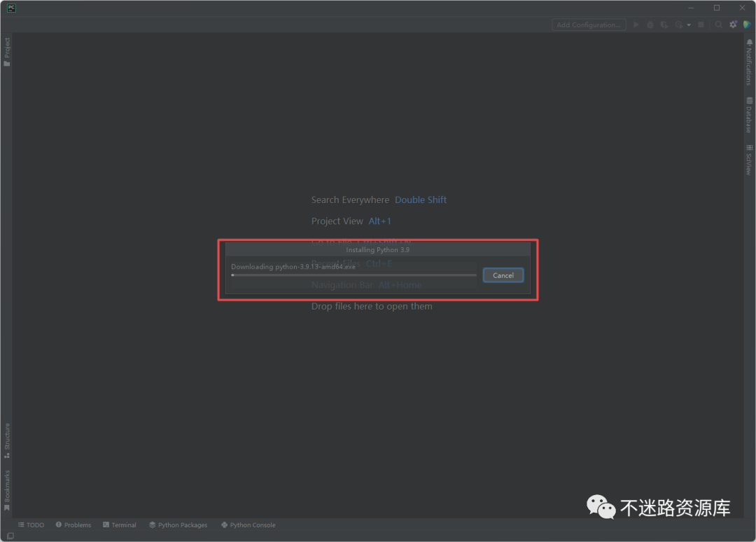Open the Problems tool window
This screenshot has height=542, width=756.
[x=73, y=524]
